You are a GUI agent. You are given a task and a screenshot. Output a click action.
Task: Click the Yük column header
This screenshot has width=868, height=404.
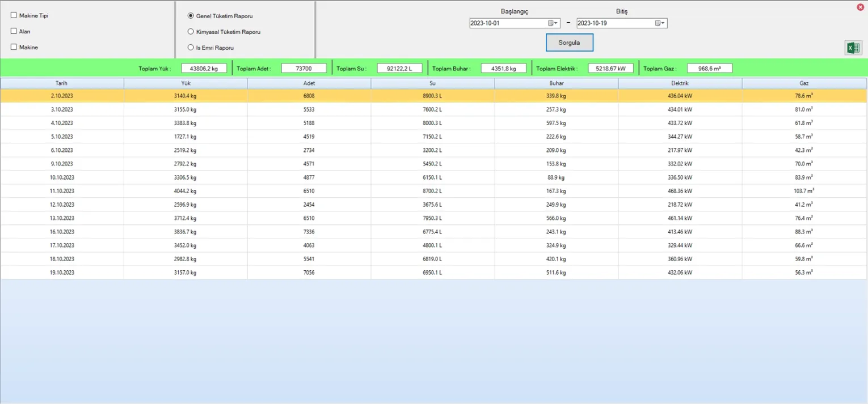pos(186,83)
